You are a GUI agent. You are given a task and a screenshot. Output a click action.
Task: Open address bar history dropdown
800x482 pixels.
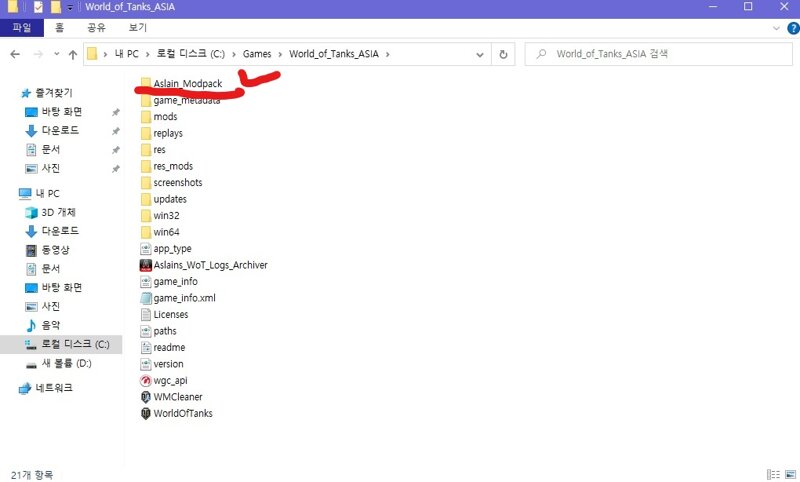480,54
